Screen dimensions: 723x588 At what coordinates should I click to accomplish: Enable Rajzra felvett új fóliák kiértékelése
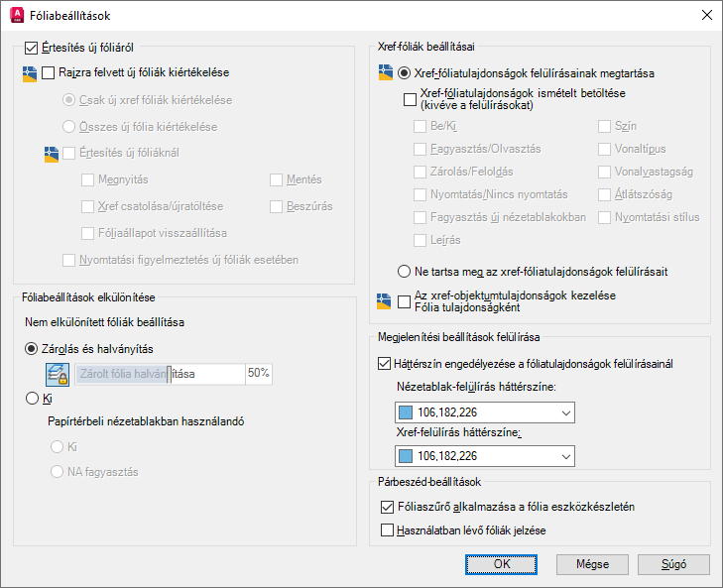click(48, 72)
